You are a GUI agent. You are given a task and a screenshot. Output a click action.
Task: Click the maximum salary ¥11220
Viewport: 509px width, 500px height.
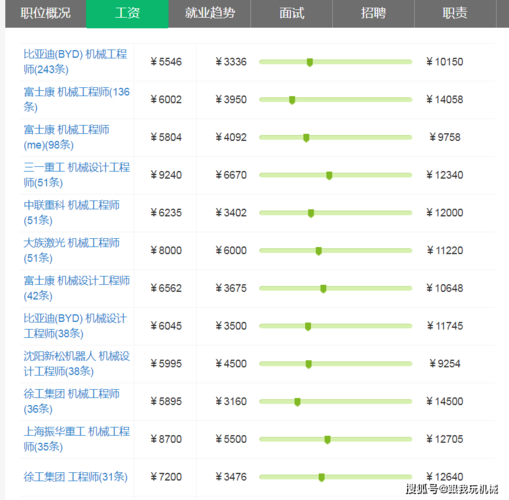click(445, 250)
